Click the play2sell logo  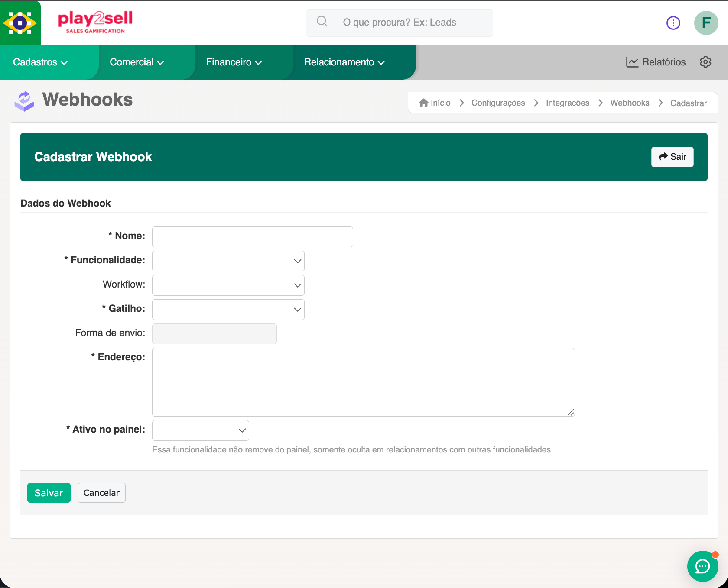pos(95,23)
